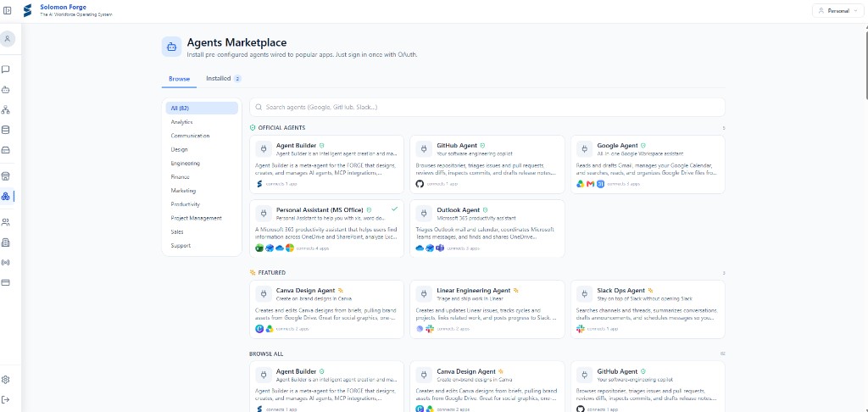
Task: Click the GitHub logo under official GitHub Agent
Action: coord(420,183)
